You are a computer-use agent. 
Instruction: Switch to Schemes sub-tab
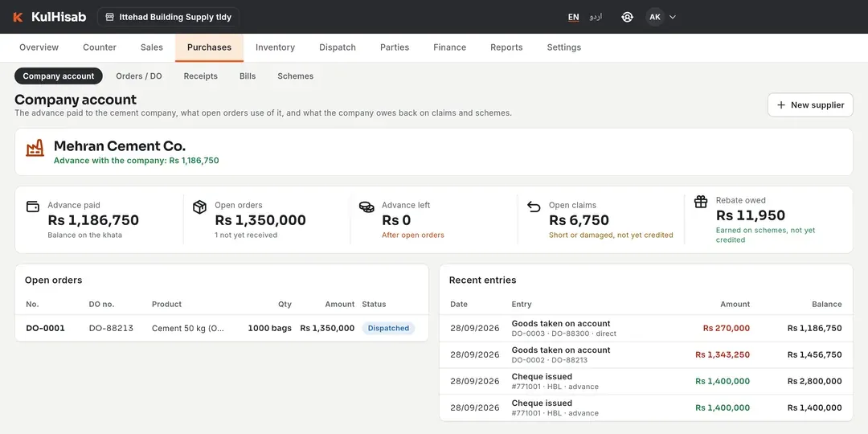point(296,76)
